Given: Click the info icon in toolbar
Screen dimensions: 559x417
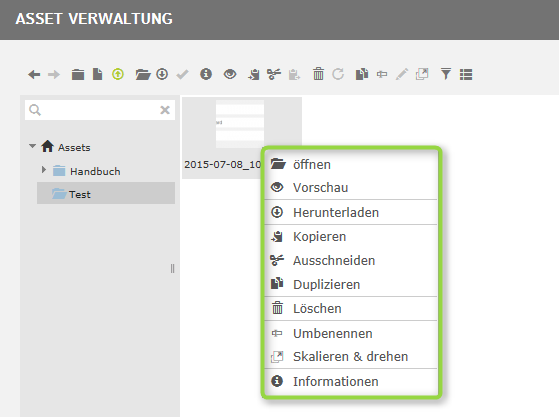Looking at the screenshot, I should 206,74.
